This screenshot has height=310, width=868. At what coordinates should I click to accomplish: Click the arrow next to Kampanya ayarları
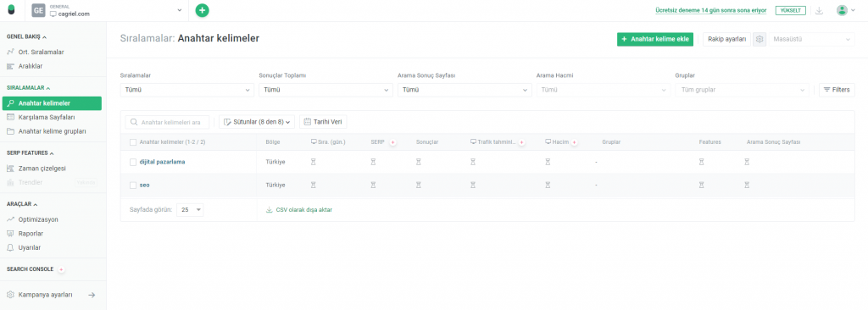coord(92,295)
